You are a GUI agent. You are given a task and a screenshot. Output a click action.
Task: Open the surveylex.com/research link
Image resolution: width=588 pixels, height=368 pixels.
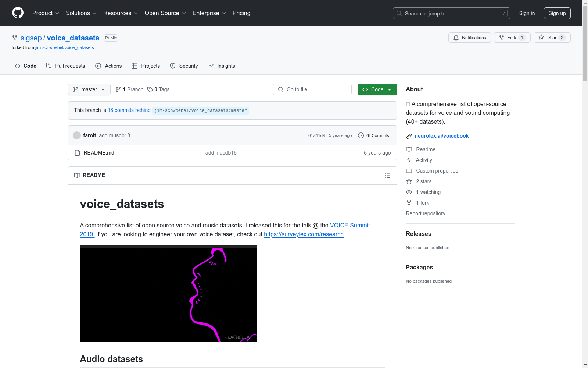click(x=304, y=234)
